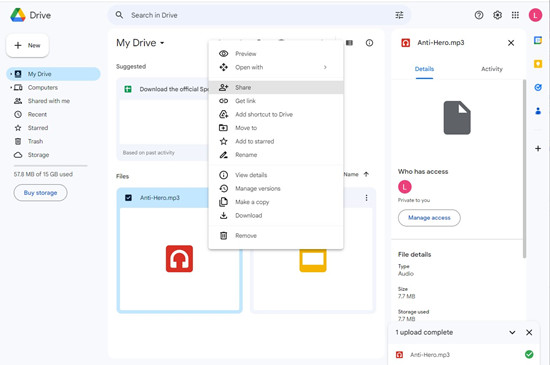Close the Anti-Hero.mp3 details panel

pos(511,43)
